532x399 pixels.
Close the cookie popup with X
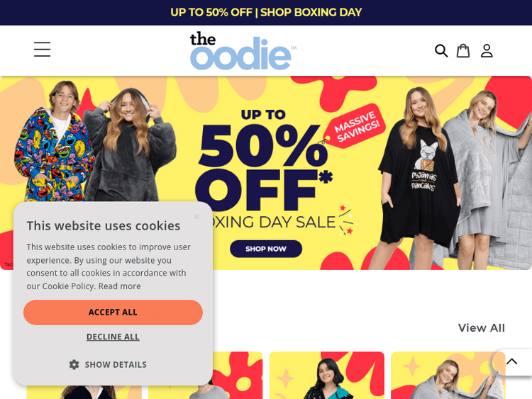pyautogui.click(x=196, y=216)
